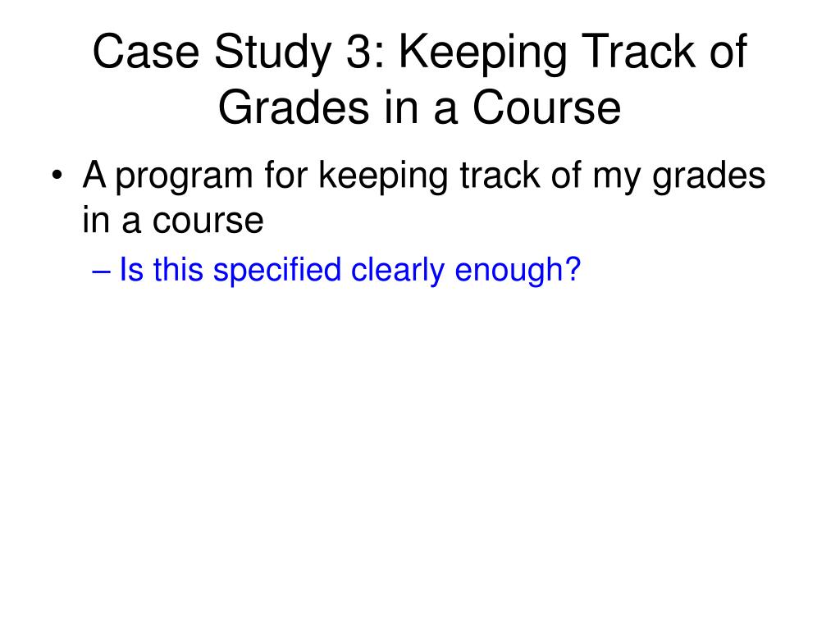This screenshot has width=840, height=630.
Task: Click the blue word "this"
Action: [x=178, y=269]
